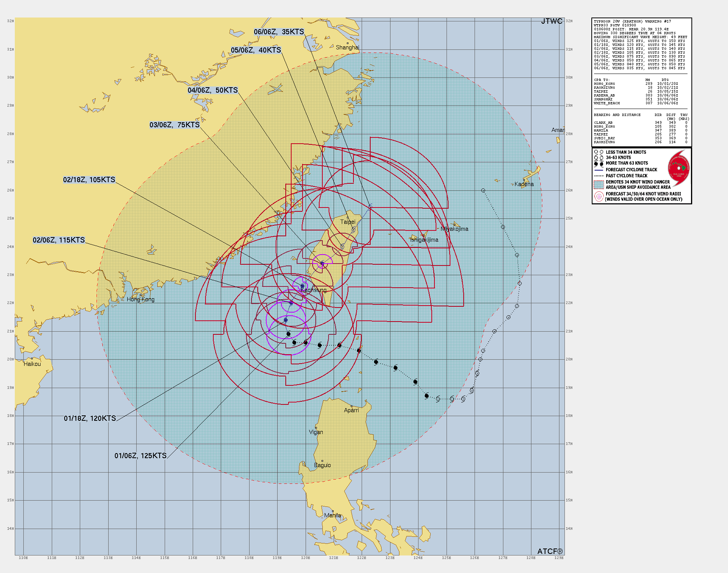Click the "TYPHOON 20W (KRATHON) WARNING #17" title line
The width and height of the screenshot is (728, 573).
(x=632, y=21)
